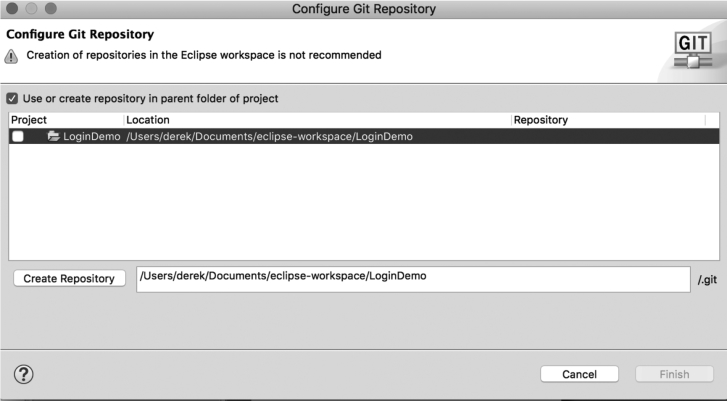
Task: Open help via question mark icon
Action: (23, 374)
